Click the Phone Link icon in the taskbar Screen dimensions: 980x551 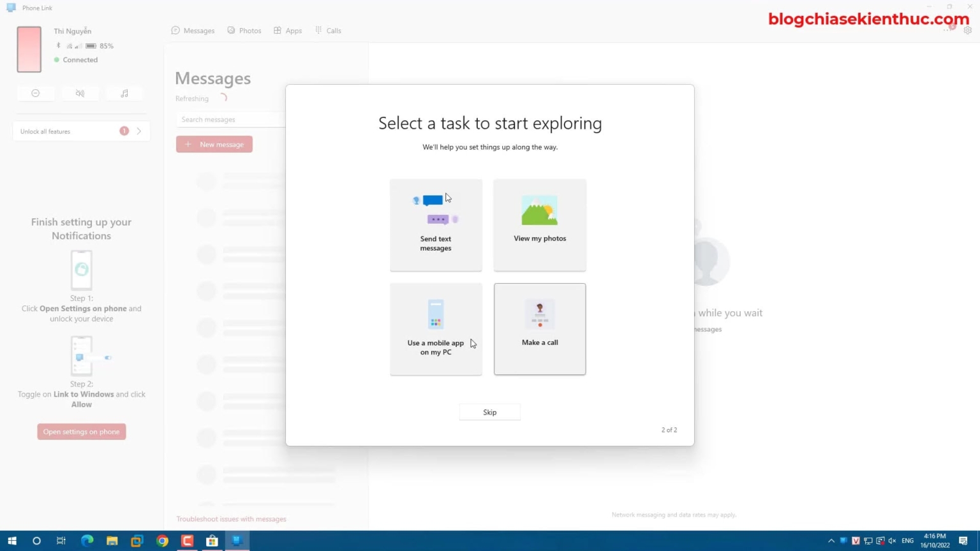pos(237,541)
